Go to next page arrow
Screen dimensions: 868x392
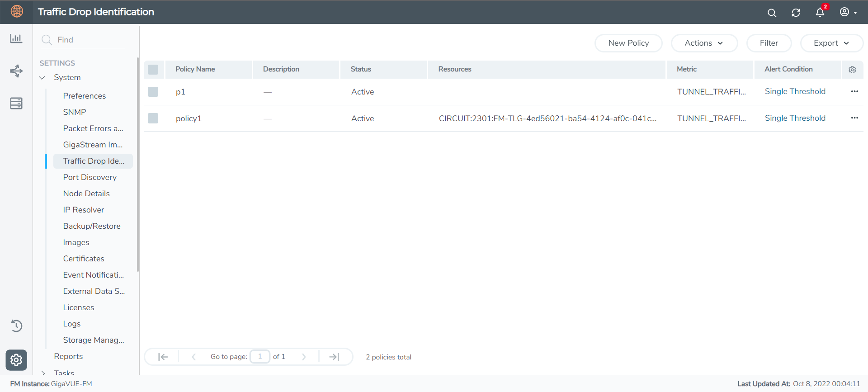click(x=304, y=357)
